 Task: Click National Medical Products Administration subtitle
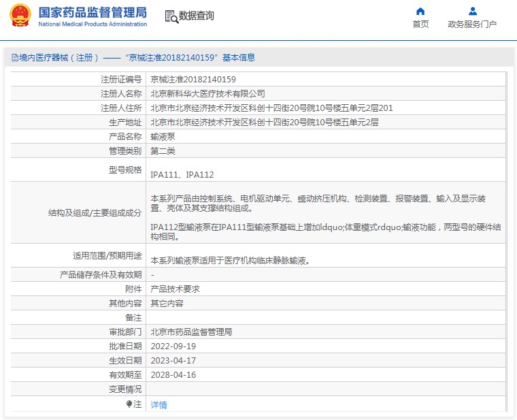(x=93, y=24)
